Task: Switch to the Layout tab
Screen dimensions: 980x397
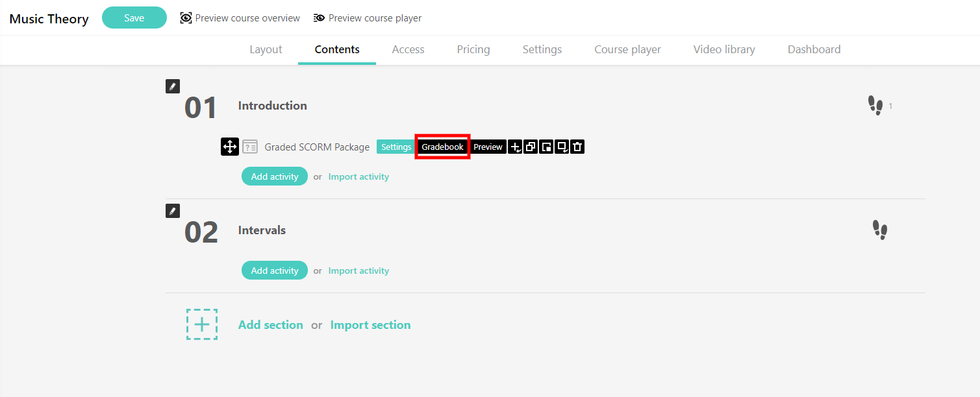Action: (266, 49)
